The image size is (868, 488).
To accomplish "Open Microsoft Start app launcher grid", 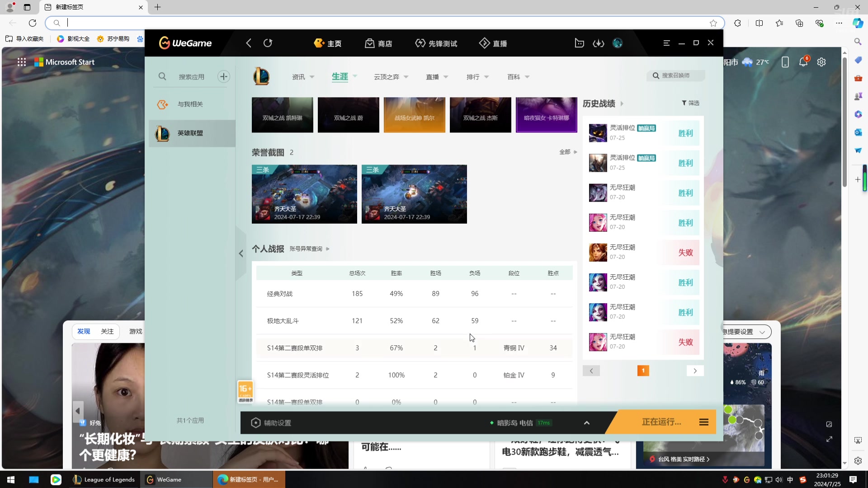I will (22, 62).
